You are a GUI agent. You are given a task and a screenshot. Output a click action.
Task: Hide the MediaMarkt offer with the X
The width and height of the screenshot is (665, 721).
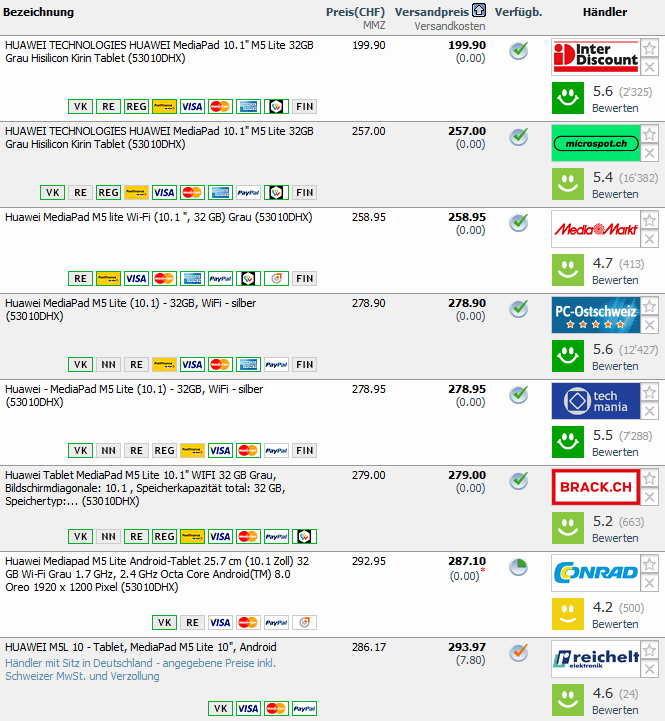650,239
